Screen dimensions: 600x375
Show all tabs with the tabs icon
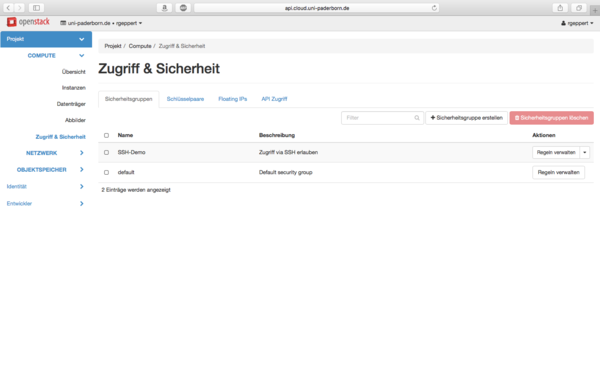coord(579,8)
